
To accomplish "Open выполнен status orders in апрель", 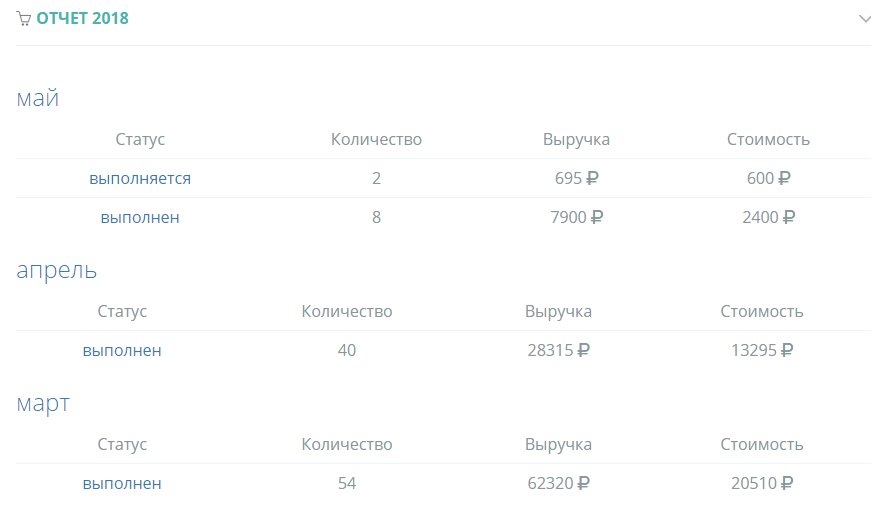I will tap(122, 350).
